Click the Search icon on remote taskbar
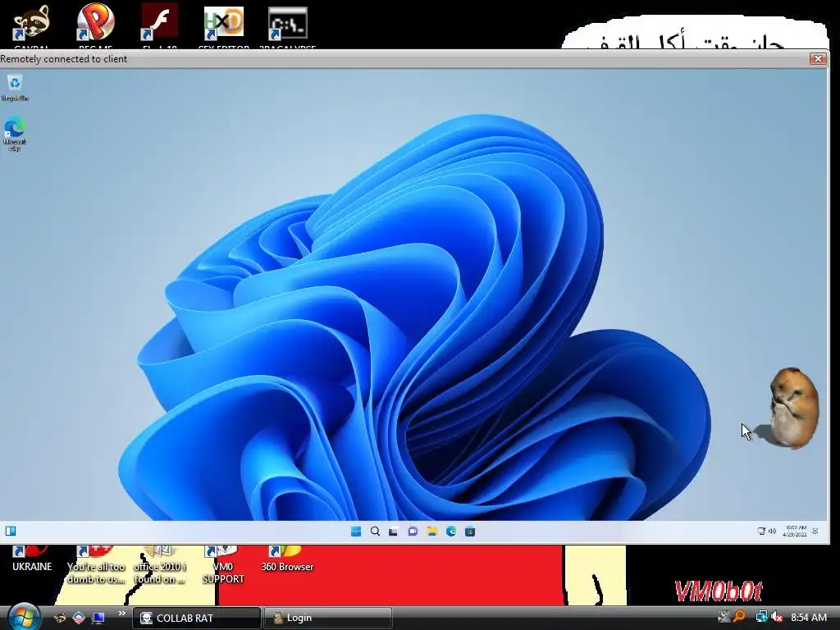The height and width of the screenshot is (630, 840). tap(375, 532)
